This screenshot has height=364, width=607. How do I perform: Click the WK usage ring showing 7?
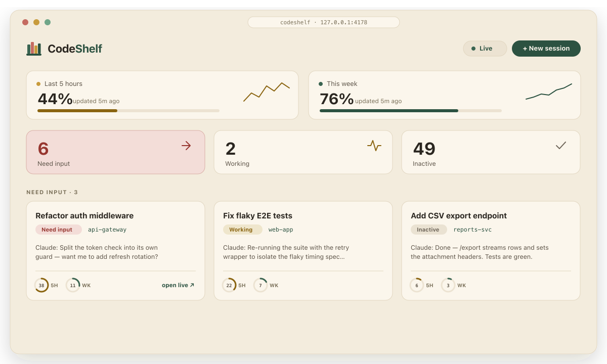261,285
